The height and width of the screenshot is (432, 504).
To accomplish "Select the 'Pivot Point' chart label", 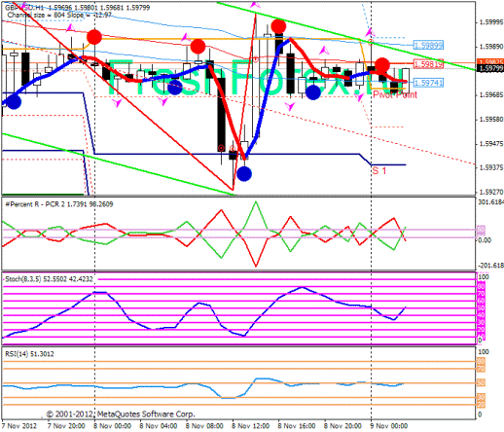I will coord(395,94).
